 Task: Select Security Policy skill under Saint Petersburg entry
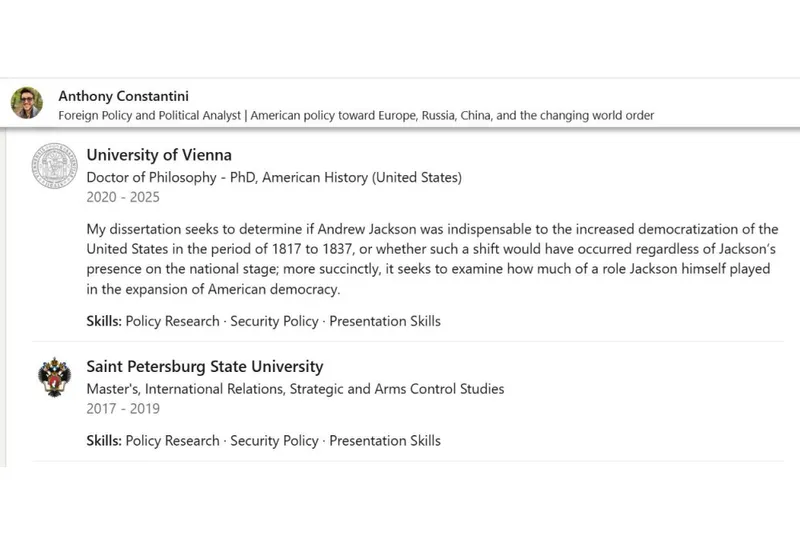pos(274,440)
